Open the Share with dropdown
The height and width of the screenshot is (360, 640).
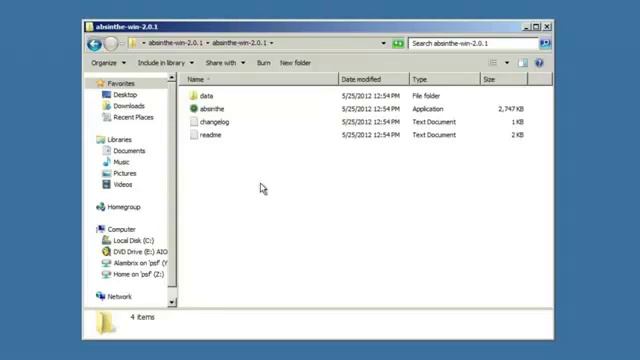[x=225, y=63]
